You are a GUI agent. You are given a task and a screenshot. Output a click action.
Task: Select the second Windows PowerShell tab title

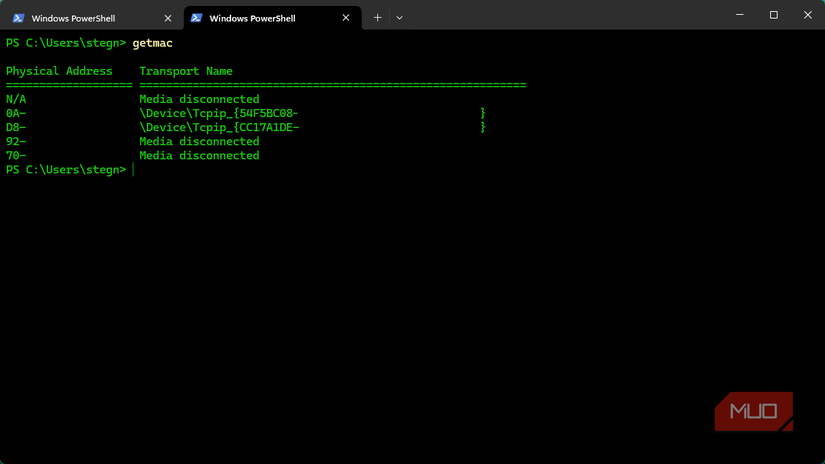[252, 18]
